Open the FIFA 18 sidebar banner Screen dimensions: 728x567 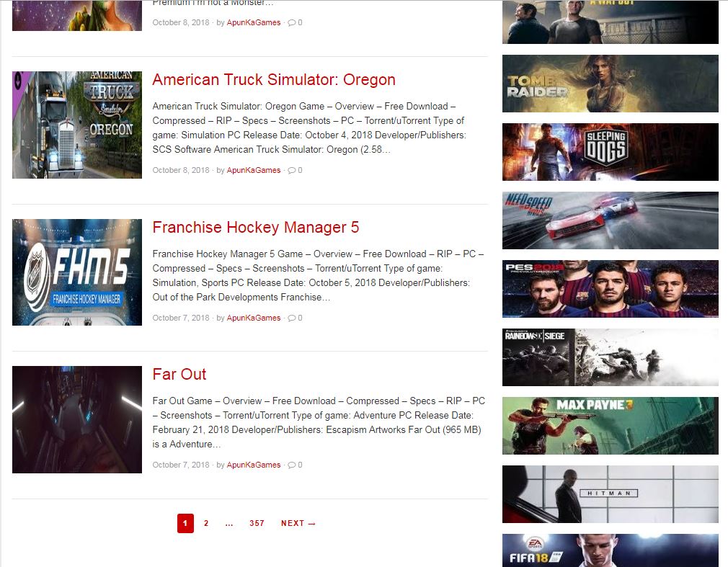[x=610, y=550]
